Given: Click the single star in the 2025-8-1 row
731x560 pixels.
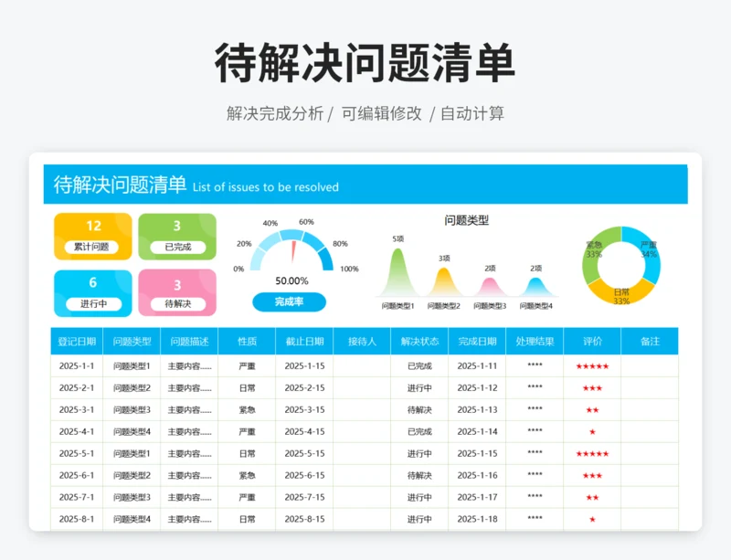Looking at the screenshot, I should 592,520.
